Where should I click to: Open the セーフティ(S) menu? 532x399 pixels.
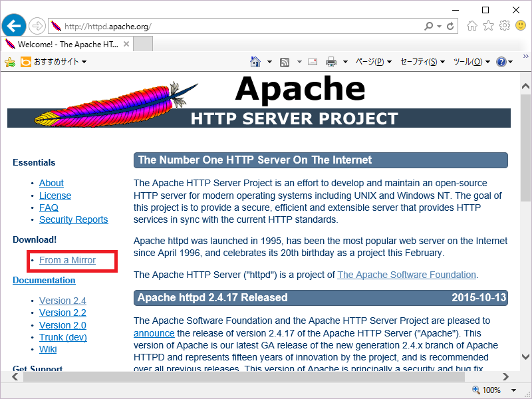point(422,62)
